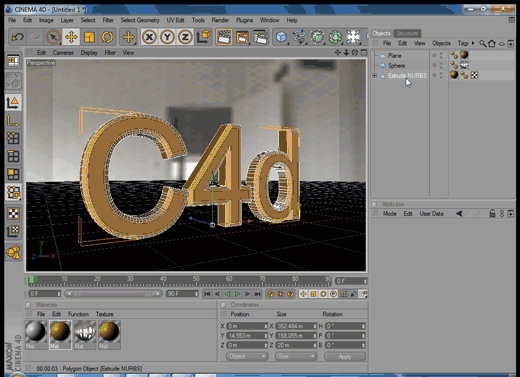Select the Move tool in toolbar
Image resolution: width=520 pixels, height=377 pixels.
71,37
